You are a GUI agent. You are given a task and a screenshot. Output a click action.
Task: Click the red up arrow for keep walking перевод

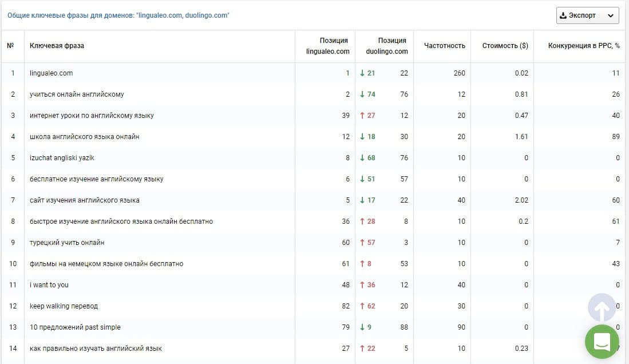pos(362,306)
